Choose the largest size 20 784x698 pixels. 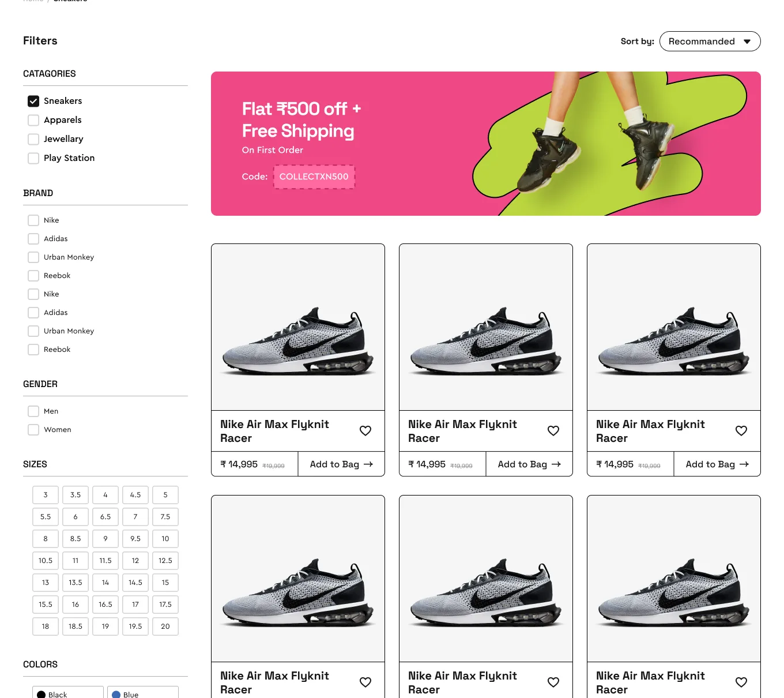[165, 626]
